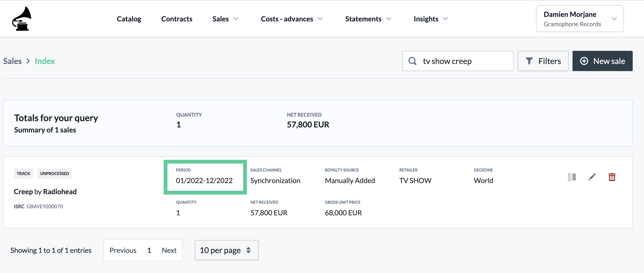Click the TRACK tag
The width and height of the screenshot is (644, 273).
point(23,174)
